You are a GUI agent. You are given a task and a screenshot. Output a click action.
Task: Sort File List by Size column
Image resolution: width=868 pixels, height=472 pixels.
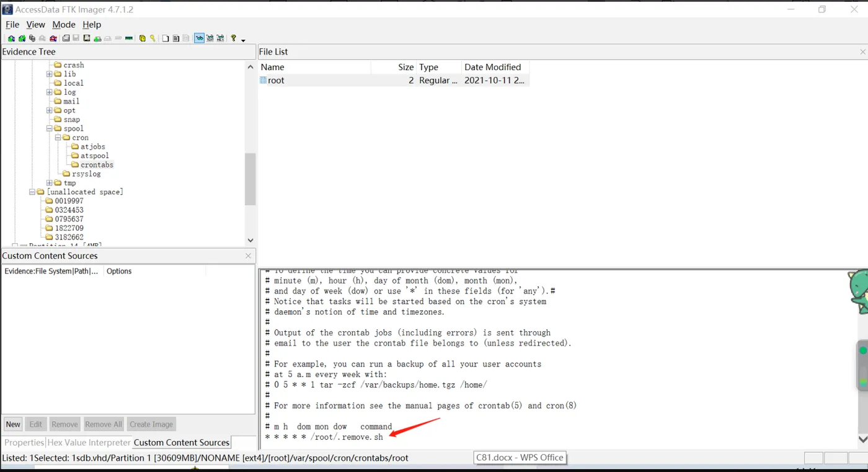coord(394,67)
